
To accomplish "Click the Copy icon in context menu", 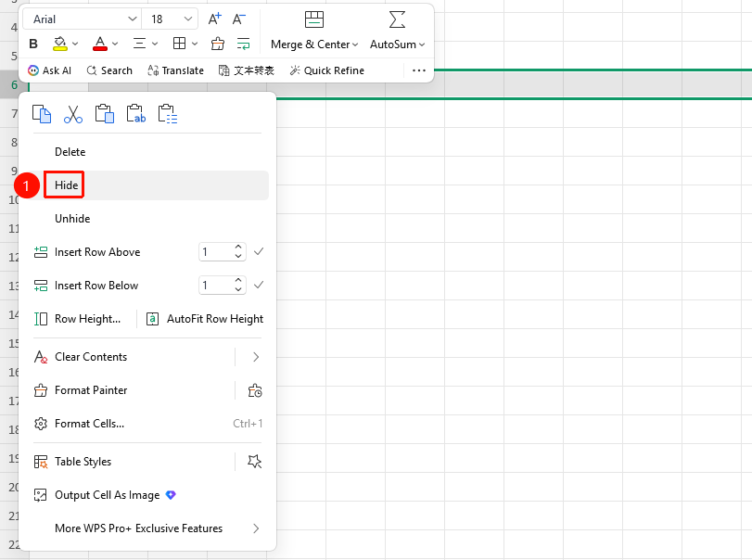I will pos(42,114).
